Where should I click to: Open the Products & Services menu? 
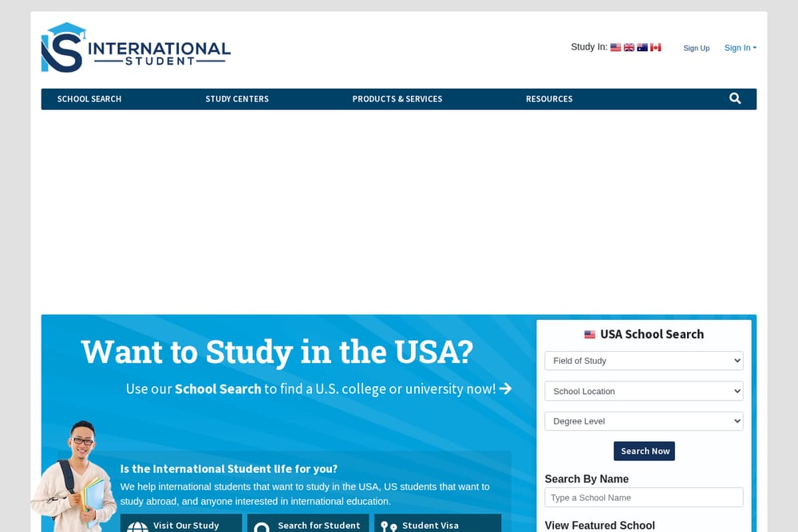tap(397, 99)
